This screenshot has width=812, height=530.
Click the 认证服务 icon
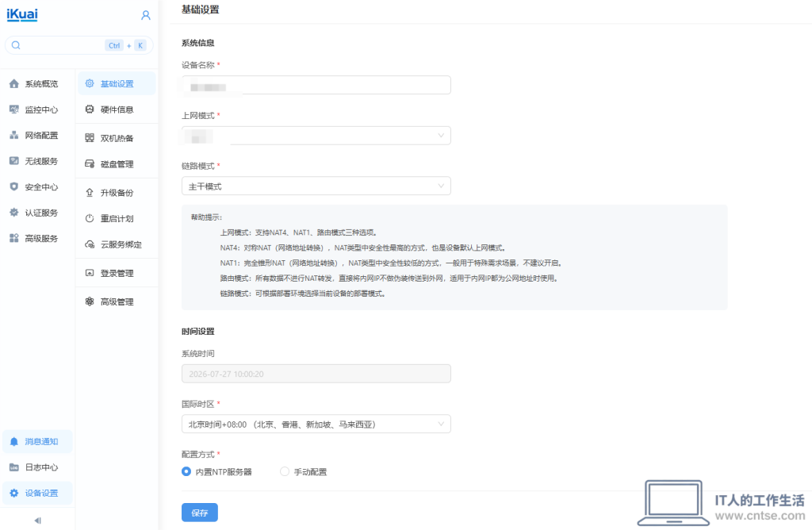(14, 213)
